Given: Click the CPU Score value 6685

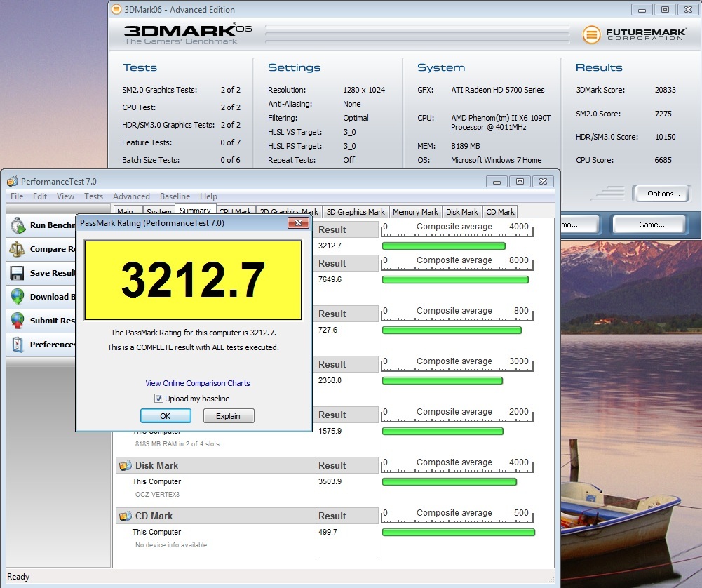Looking at the screenshot, I should pos(663,160).
